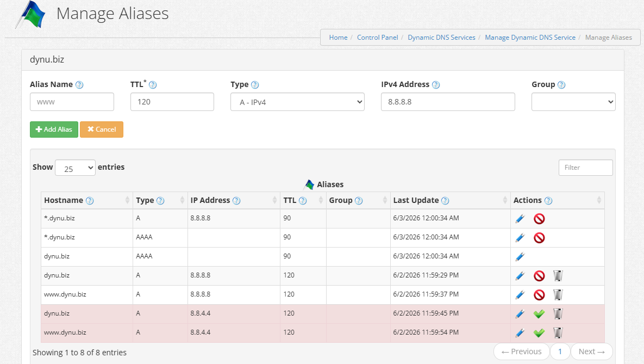
Task: Click the table Filter search box
Action: [x=586, y=168]
